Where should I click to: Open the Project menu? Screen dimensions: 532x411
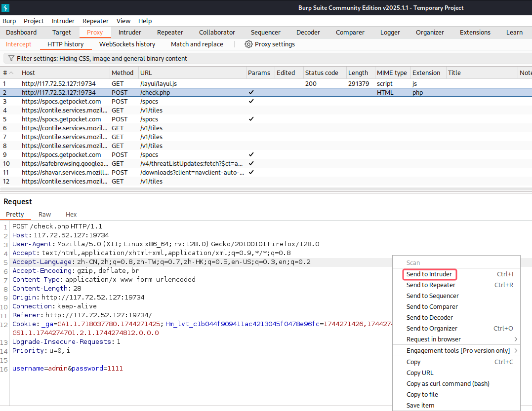(x=34, y=21)
